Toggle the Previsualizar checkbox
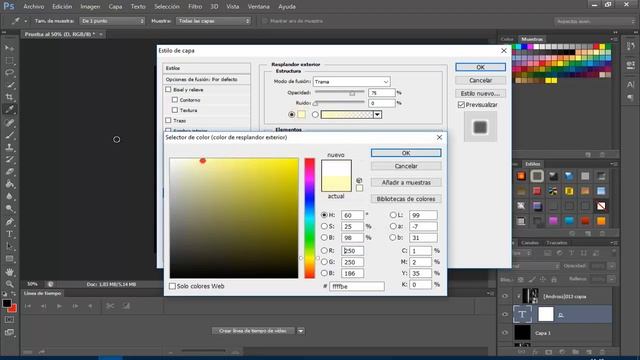Viewport: 640px width, 360px height. [461, 105]
